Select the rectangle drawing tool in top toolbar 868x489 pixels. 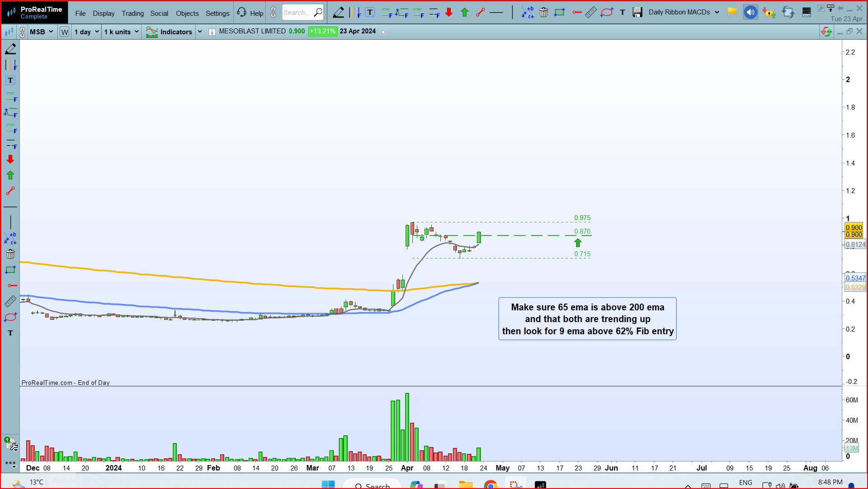click(559, 13)
